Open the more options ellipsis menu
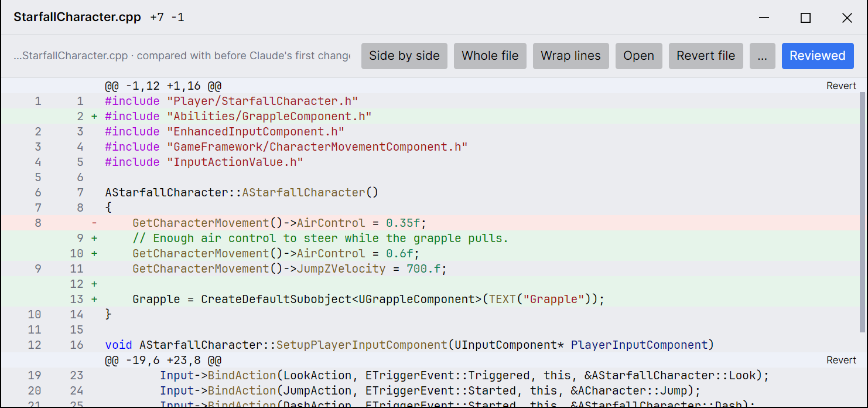Image resolution: width=868 pixels, height=408 pixels. (762, 56)
